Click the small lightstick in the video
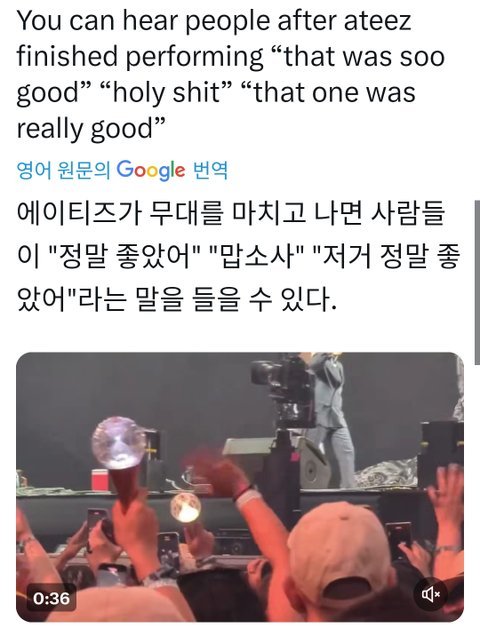The image size is (480, 636). point(185,506)
